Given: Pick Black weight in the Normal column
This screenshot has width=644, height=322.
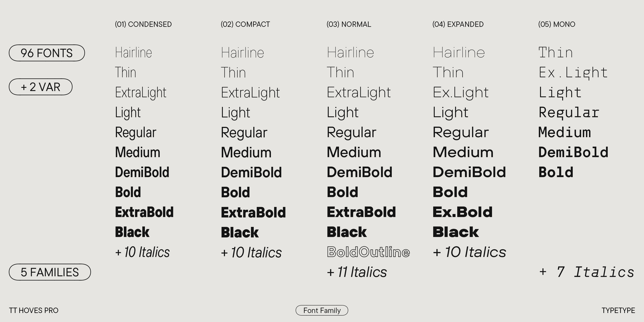Looking at the screenshot, I should pos(347,232).
